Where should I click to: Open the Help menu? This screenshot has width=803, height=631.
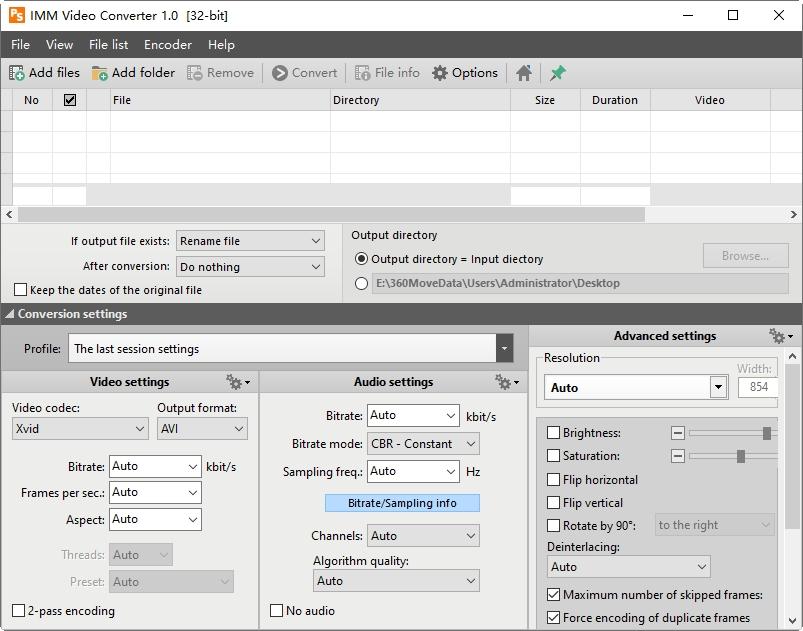(221, 45)
